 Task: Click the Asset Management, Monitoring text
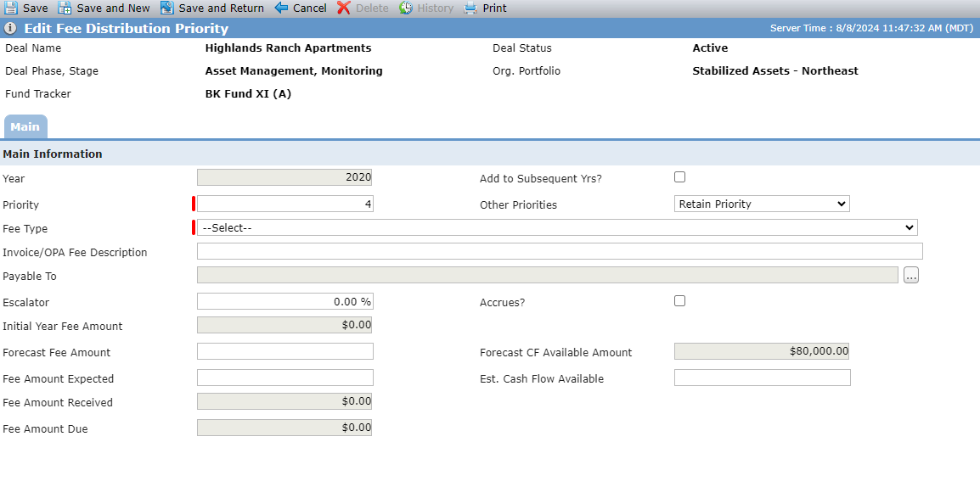click(x=294, y=71)
